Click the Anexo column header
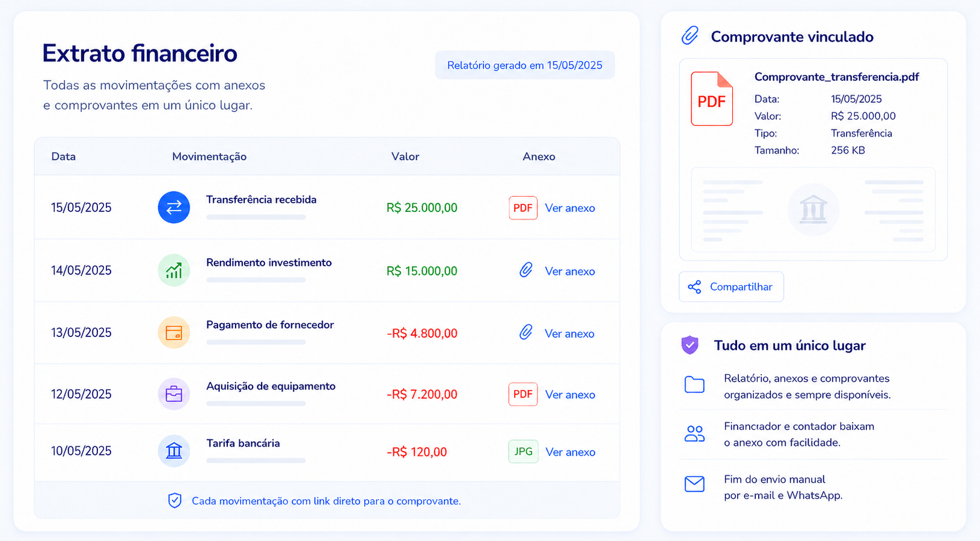Screen dimensions: 980x541 [x=539, y=156]
